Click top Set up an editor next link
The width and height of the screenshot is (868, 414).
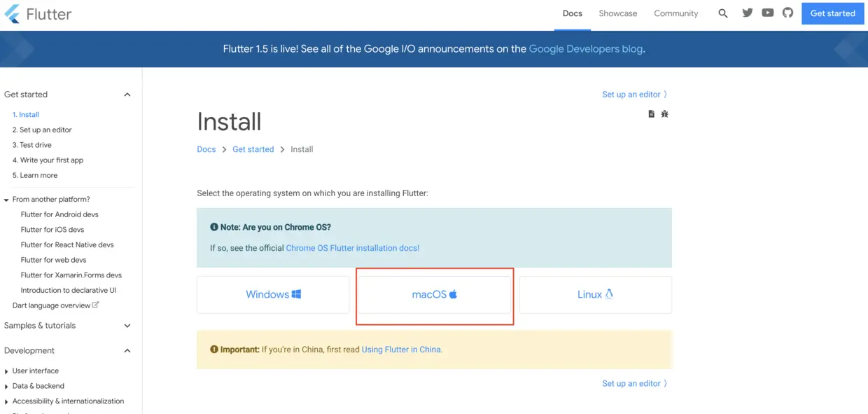point(635,95)
